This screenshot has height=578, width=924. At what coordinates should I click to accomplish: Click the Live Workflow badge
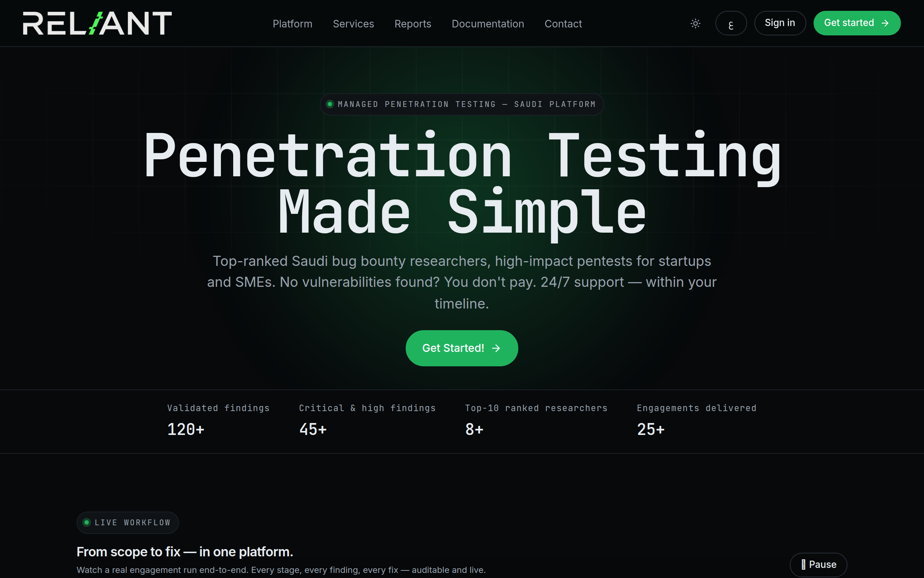coord(127,523)
